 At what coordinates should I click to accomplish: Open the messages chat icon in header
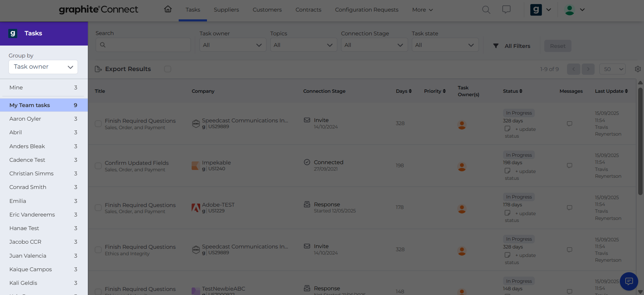pos(506,9)
